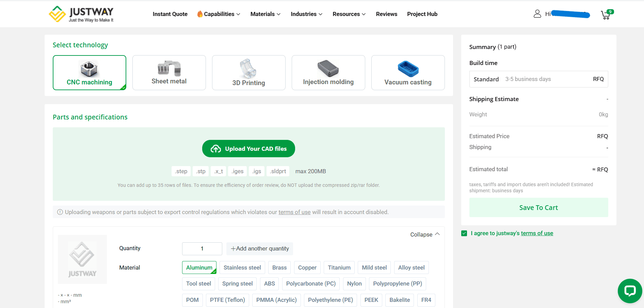Click the Vacuum casting part image
Viewport: 644px width, 308px height.
[408, 69]
